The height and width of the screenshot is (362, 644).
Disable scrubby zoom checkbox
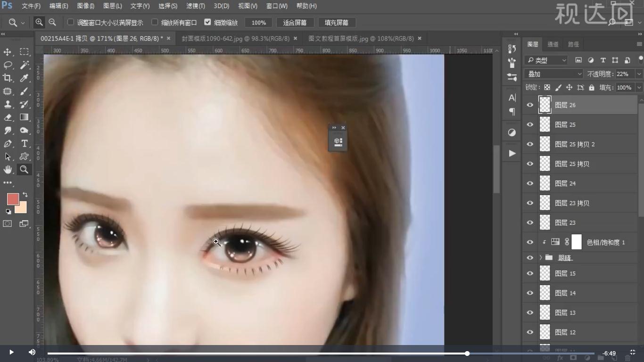(x=207, y=22)
